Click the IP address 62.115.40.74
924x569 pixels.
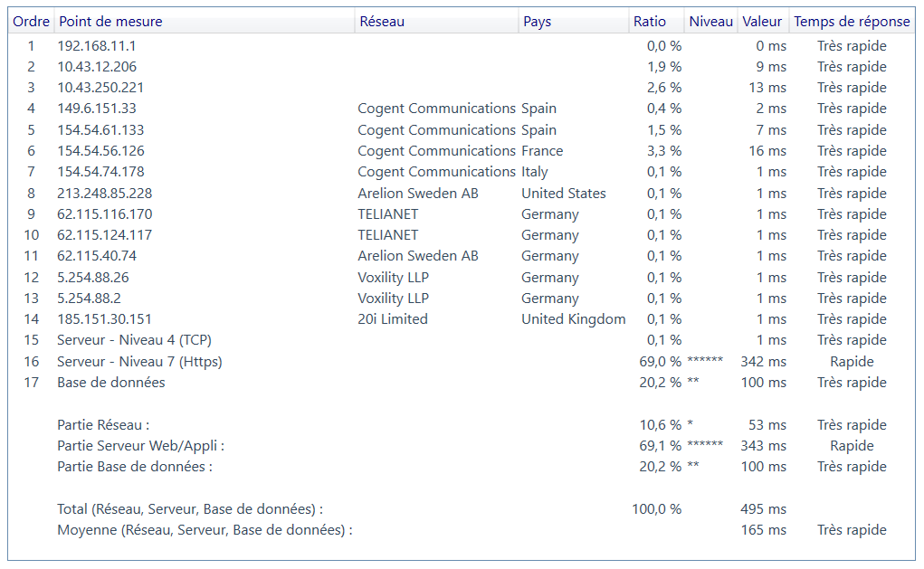[97, 256]
